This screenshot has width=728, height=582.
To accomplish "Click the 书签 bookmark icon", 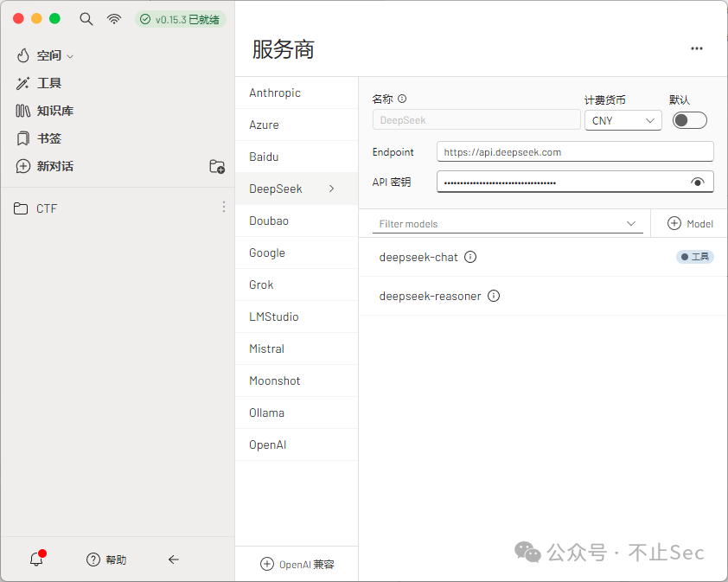I will click(23, 138).
